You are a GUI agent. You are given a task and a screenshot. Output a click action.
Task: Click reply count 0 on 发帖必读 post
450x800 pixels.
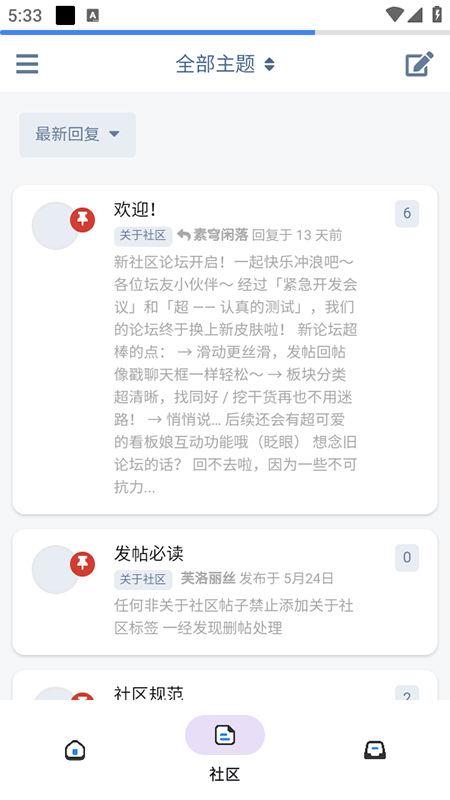pos(407,557)
